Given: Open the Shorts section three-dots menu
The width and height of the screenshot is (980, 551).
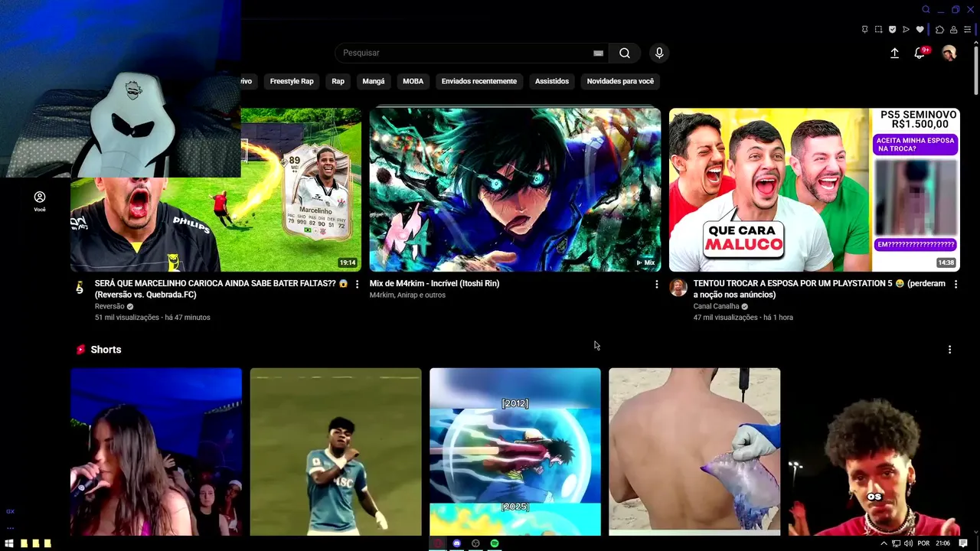Looking at the screenshot, I should click(949, 350).
